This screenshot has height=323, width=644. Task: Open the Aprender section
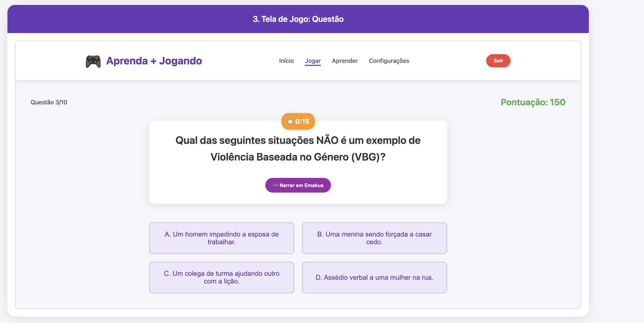345,61
